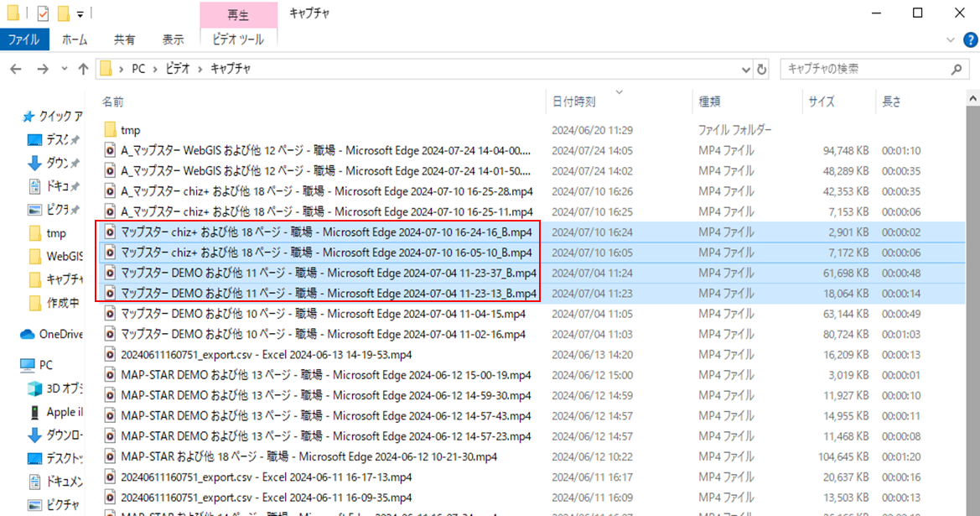Select the file name ending 11-23-13_B.mp4

tap(329, 294)
